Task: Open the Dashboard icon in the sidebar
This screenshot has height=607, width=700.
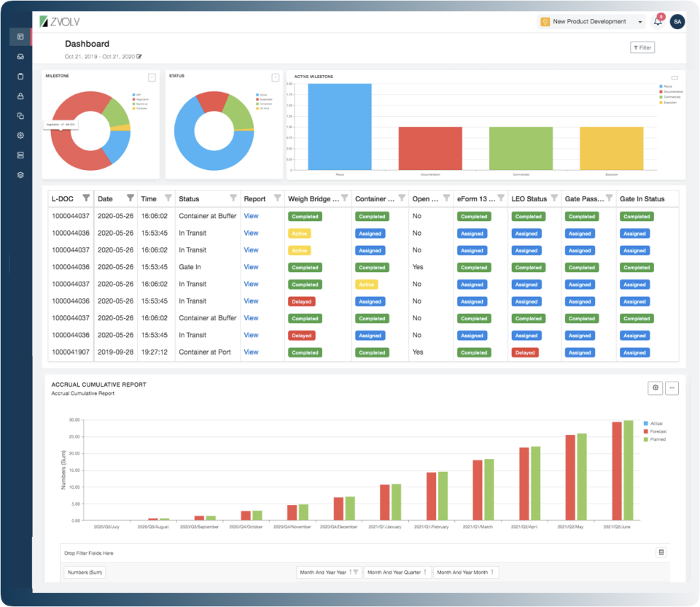Action: click(20, 36)
